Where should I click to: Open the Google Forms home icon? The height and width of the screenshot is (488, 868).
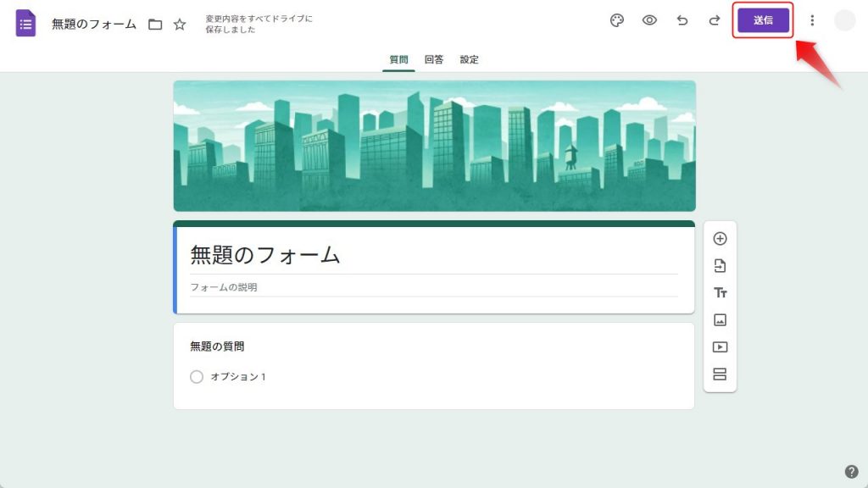pyautogui.click(x=25, y=23)
